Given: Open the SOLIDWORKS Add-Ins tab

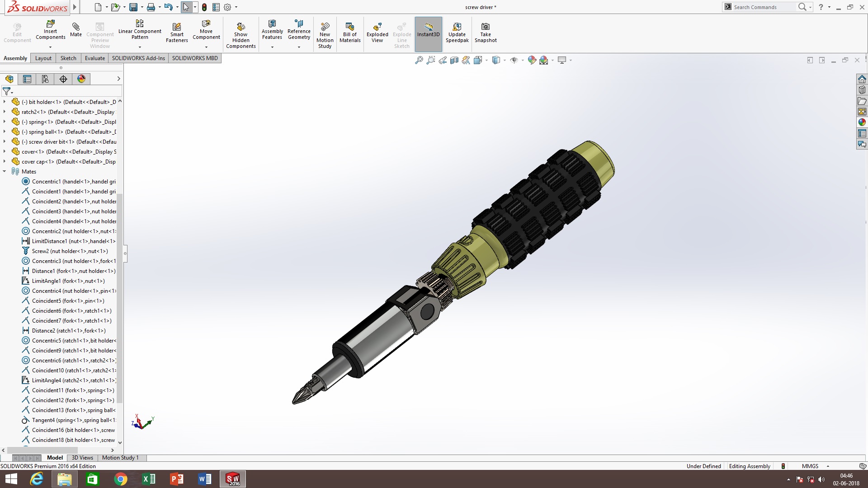Looking at the screenshot, I should click(138, 58).
